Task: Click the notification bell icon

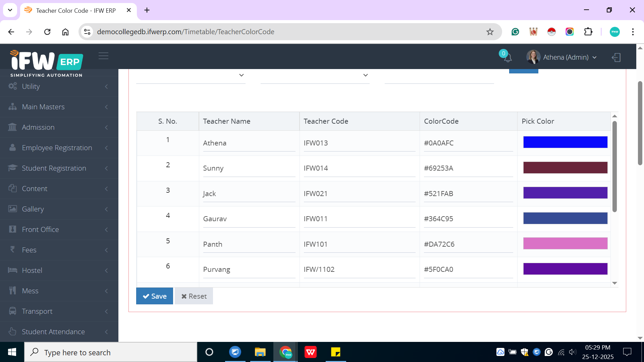Action: click(507, 58)
